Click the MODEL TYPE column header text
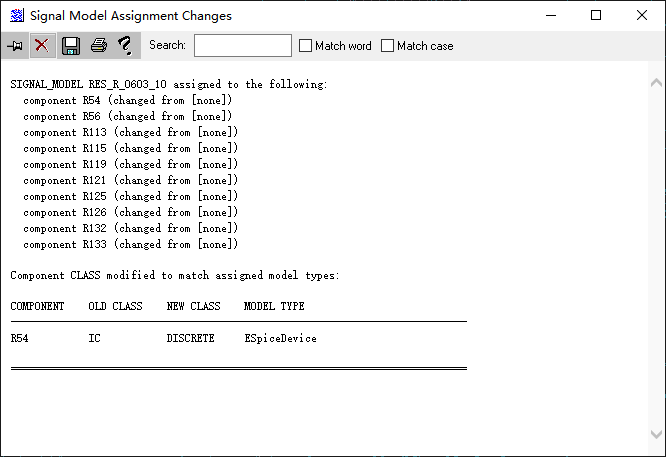 [274, 306]
